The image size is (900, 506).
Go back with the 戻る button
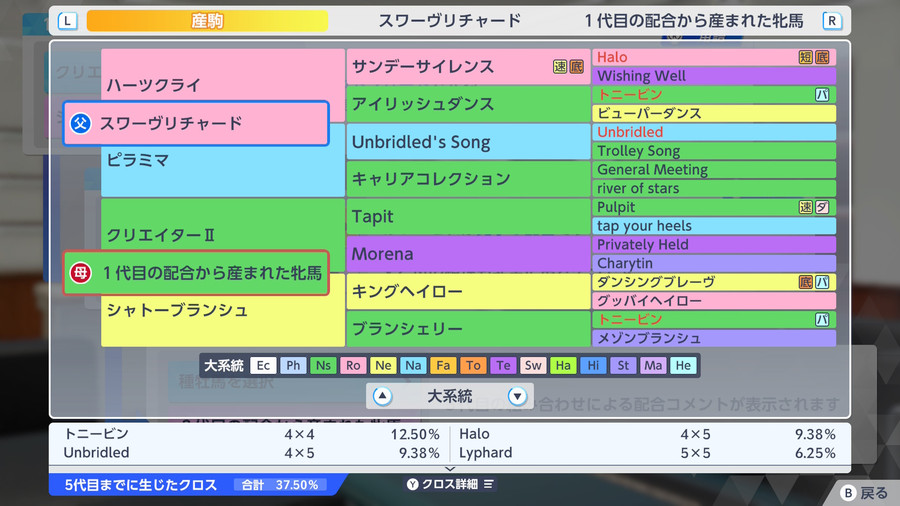pyautogui.click(x=864, y=493)
